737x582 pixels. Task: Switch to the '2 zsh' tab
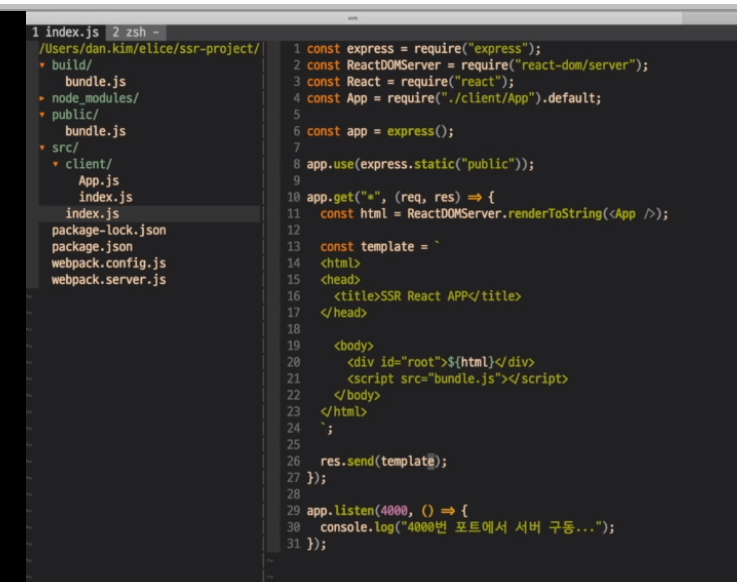(x=136, y=32)
